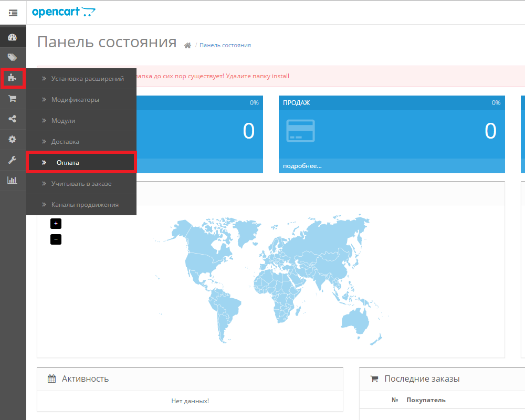Select Модификаторы menu entry

[x=75, y=100]
